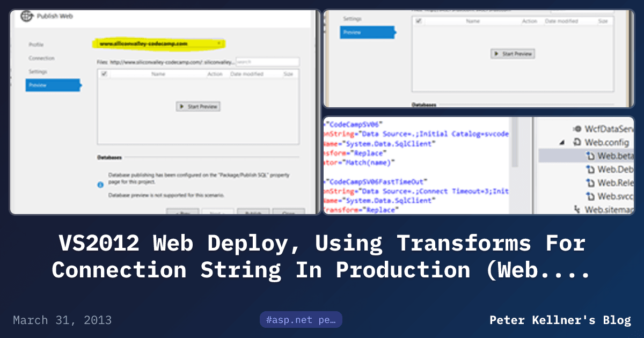Click the file search field in Publish Web
Screen dimensions: 644x338
click(267, 62)
